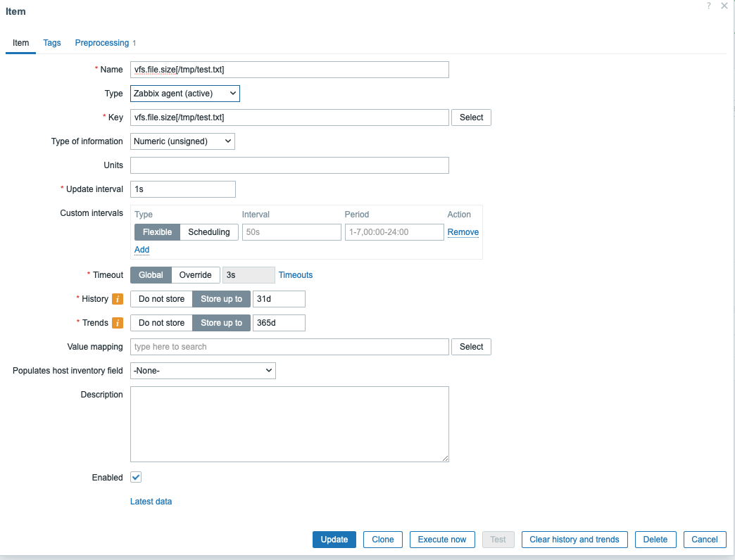Click the Update button
The height and width of the screenshot is (560, 735).
click(334, 540)
